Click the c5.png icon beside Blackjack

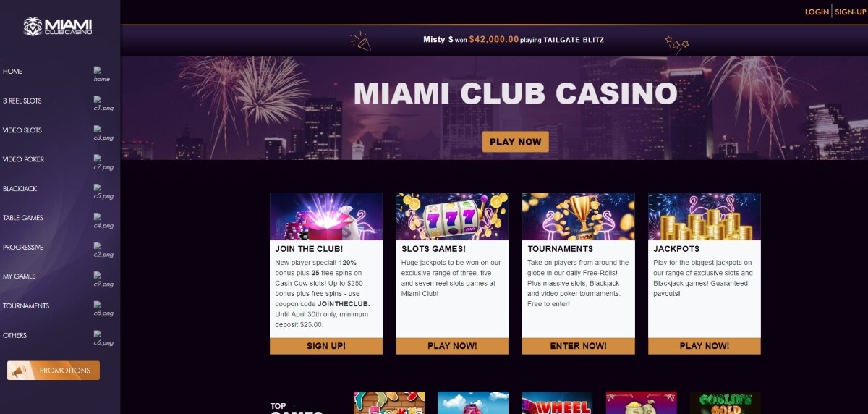(103, 192)
